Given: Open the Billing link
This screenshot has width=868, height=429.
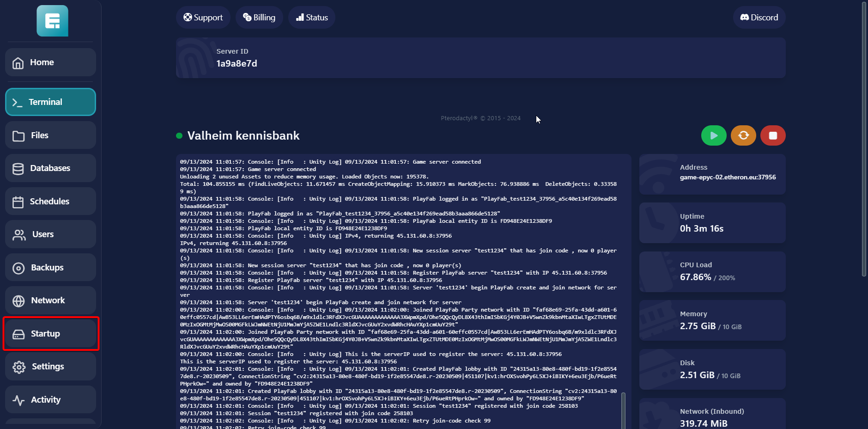Looking at the screenshot, I should click(x=259, y=18).
